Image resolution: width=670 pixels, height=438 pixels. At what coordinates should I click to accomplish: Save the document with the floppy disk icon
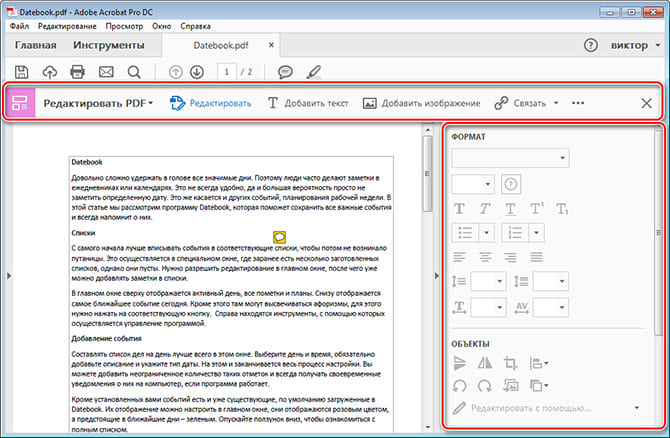[21, 72]
